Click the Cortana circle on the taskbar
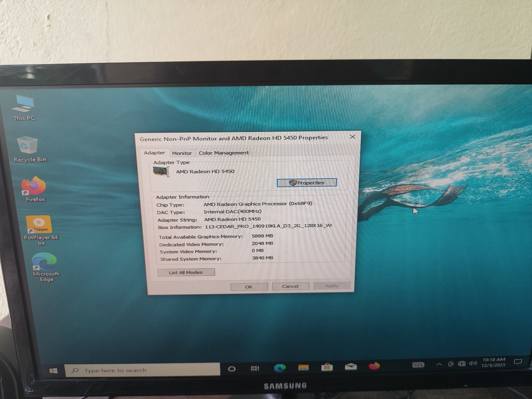 click(232, 369)
